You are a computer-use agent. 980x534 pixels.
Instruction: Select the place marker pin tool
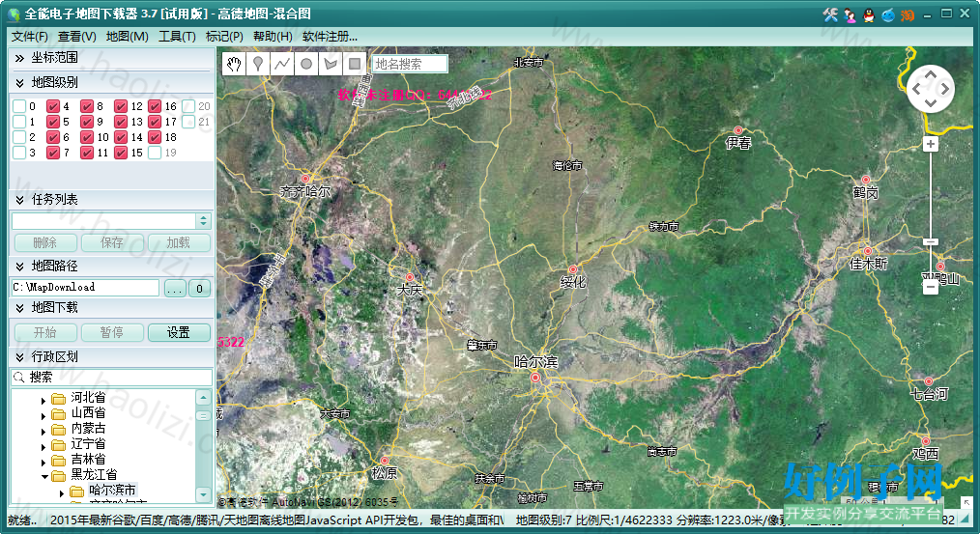pos(257,64)
